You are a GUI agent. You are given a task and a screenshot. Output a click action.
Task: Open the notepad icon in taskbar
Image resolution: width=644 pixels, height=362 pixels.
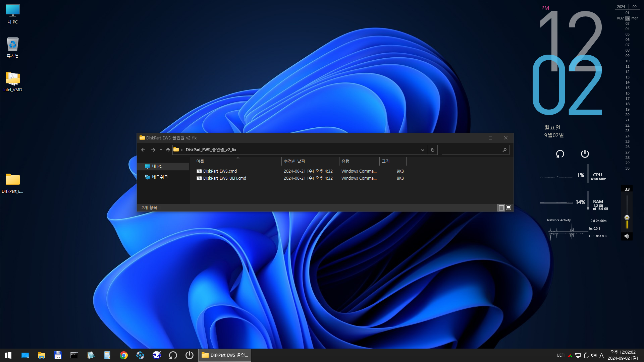(91, 355)
